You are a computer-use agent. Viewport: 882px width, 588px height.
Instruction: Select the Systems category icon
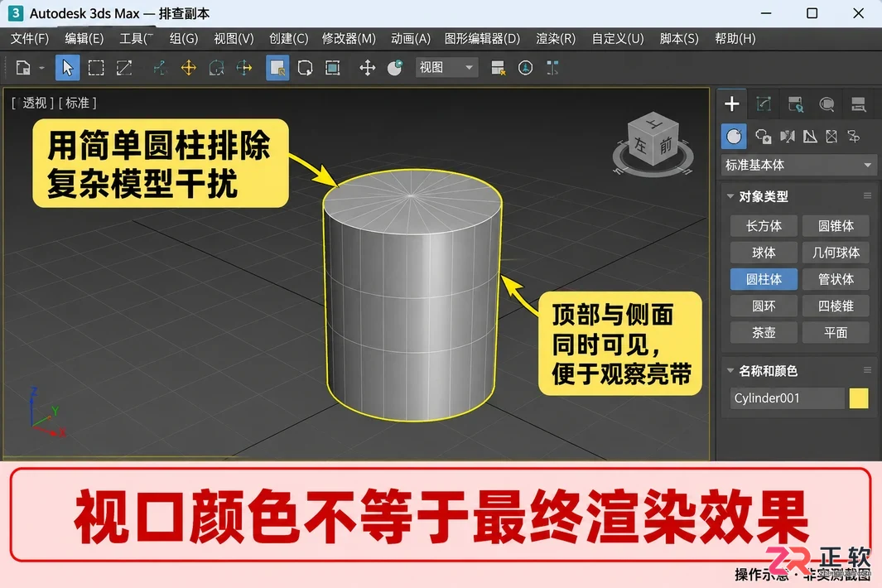point(854,136)
